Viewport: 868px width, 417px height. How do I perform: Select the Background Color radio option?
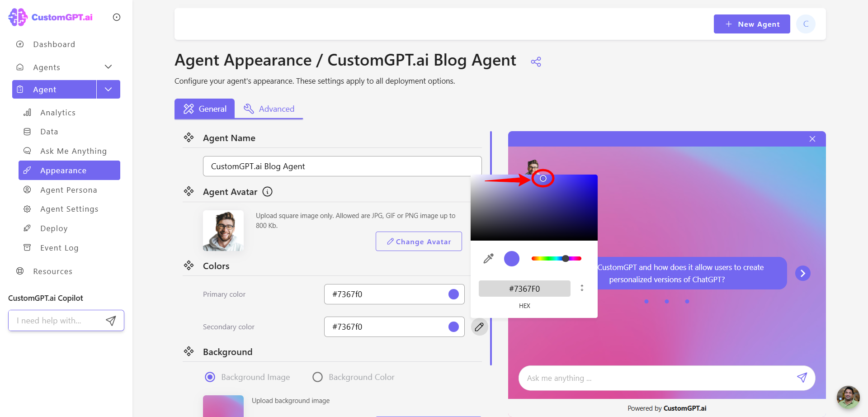click(x=318, y=377)
